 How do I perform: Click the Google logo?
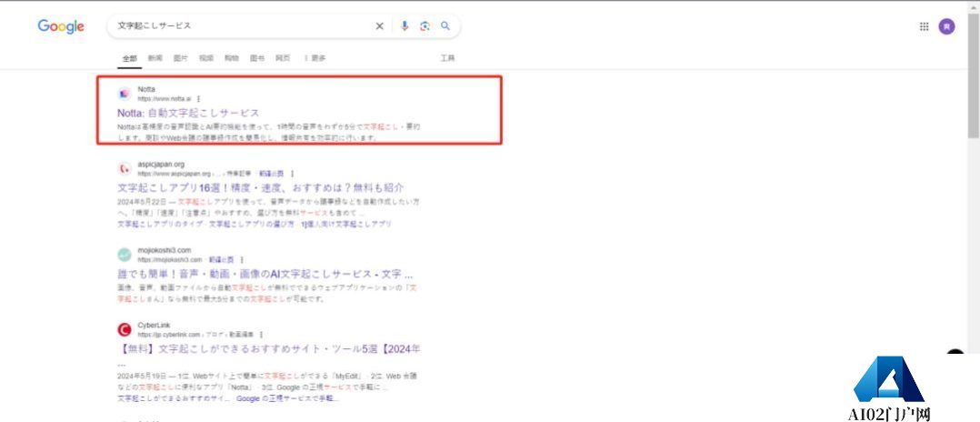click(61, 26)
